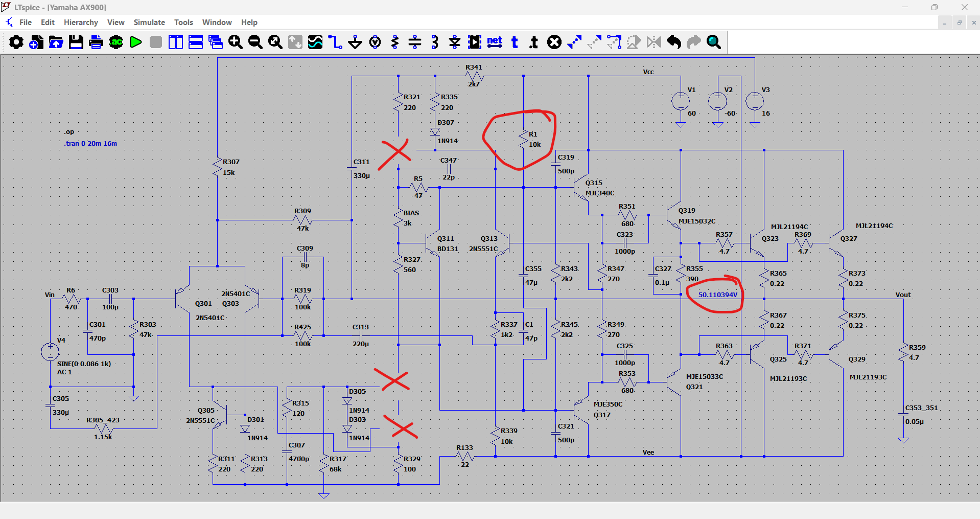This screenshot has height=519, width=980.
Task: Click the SINE(0 0.086 1k) source value
Action: 84,364
